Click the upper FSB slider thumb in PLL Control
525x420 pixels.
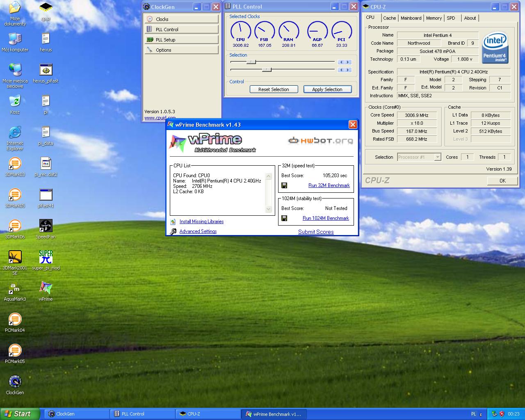[251, 62]
